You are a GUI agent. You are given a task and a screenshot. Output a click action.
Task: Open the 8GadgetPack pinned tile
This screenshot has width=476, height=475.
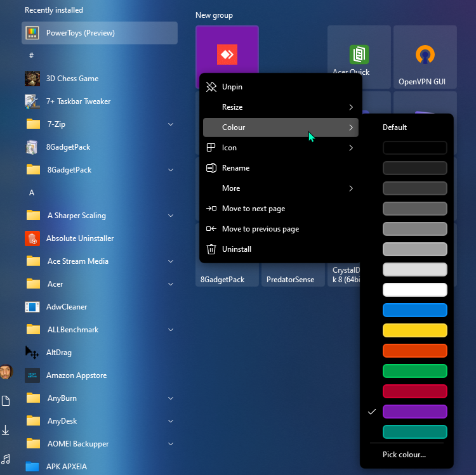(227, 275)
